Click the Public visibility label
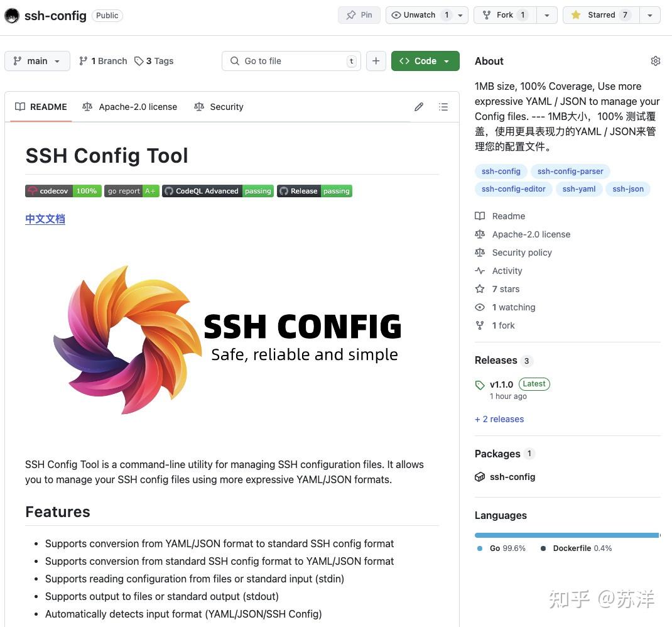 [107, 16]
